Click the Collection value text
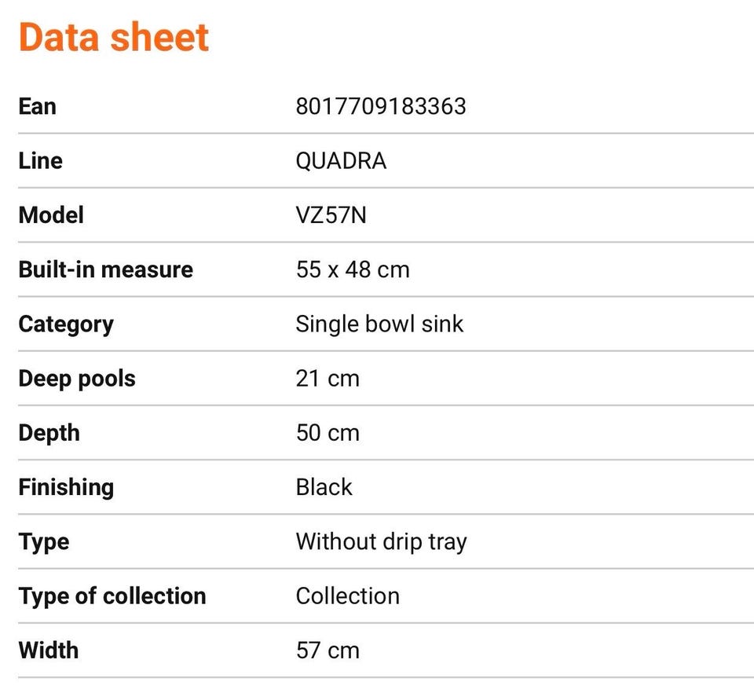754x700 pixels. (x=348, y=596)
